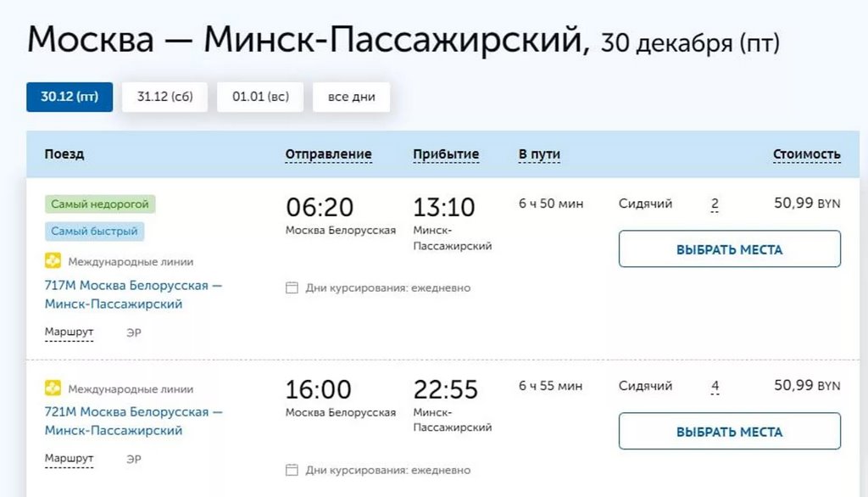
Task: Expand seat count "4" for Сидячий on second train
Action: [x=715, y=386]
